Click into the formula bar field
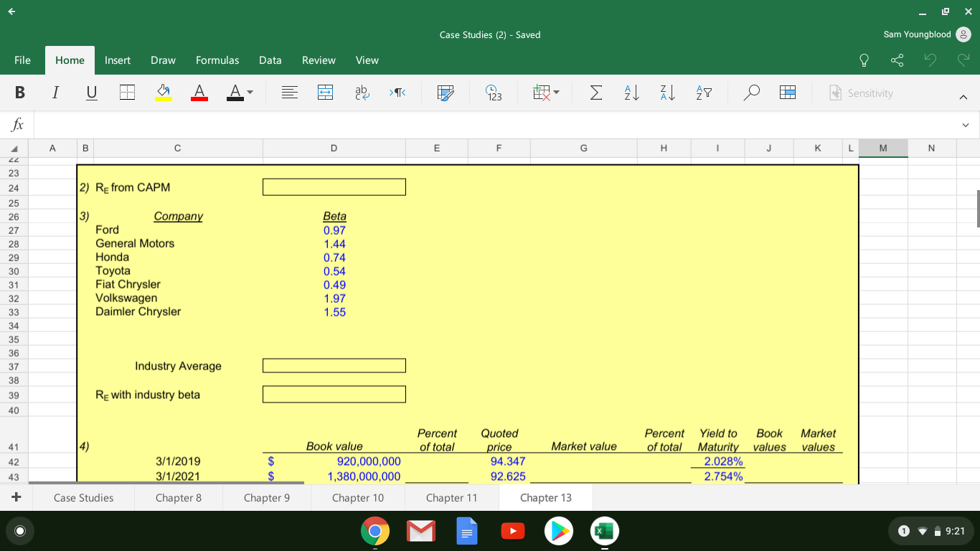 pyautogui.click(x=495, y=125)
